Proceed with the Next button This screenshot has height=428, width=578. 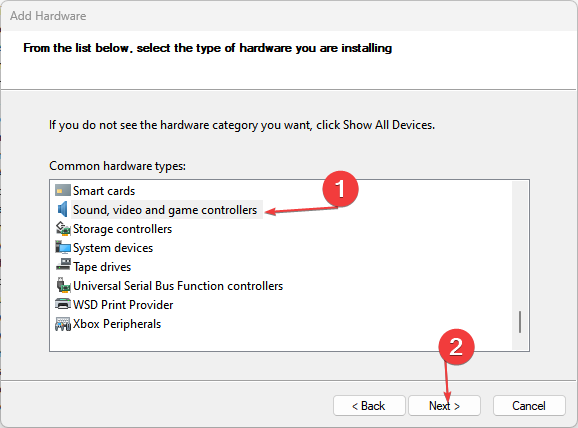(x=444, y=406)
